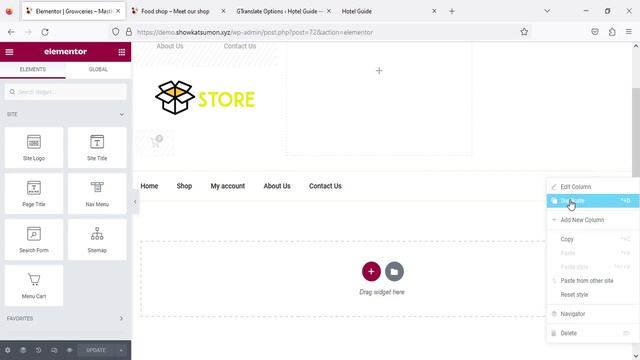Open the Firefox Pocket icon
This screenshot has width=640, height=360.
595,32
